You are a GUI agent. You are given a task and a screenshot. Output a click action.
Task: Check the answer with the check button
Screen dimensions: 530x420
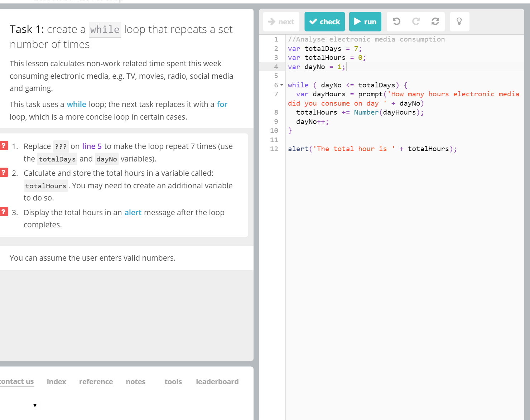click(324, 21)
